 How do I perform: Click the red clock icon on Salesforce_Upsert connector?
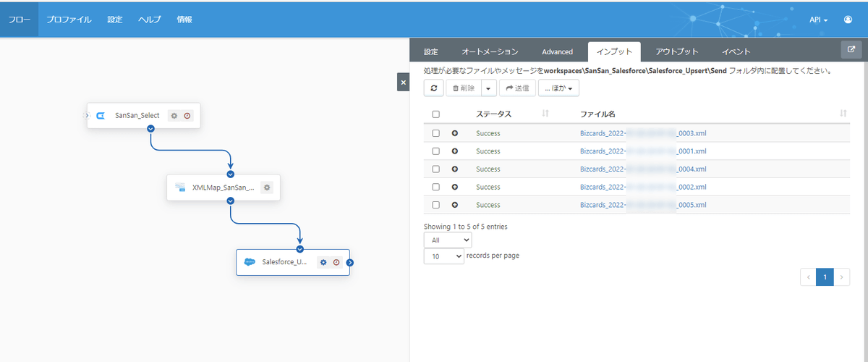point(336,262)
